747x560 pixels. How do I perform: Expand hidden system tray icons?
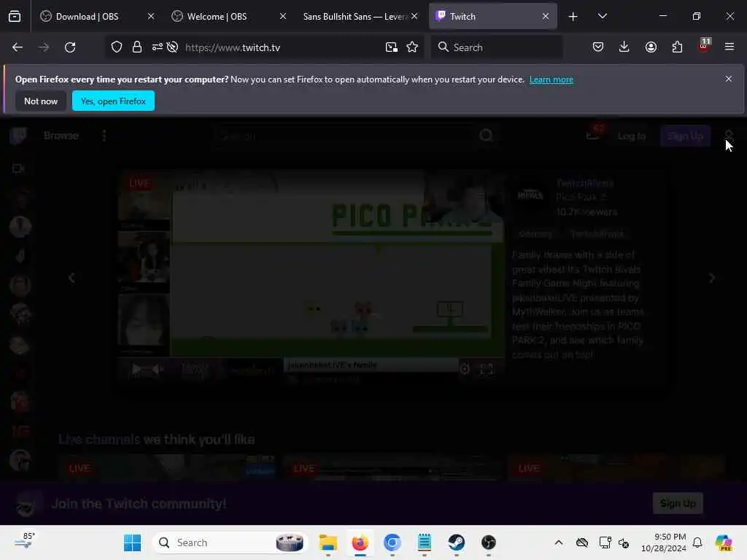coord(558,542)
